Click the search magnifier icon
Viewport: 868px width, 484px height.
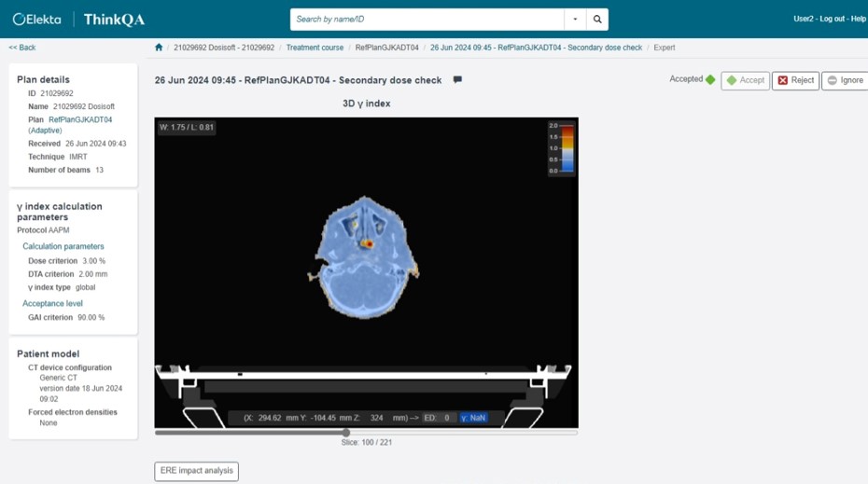pos(597,20)
